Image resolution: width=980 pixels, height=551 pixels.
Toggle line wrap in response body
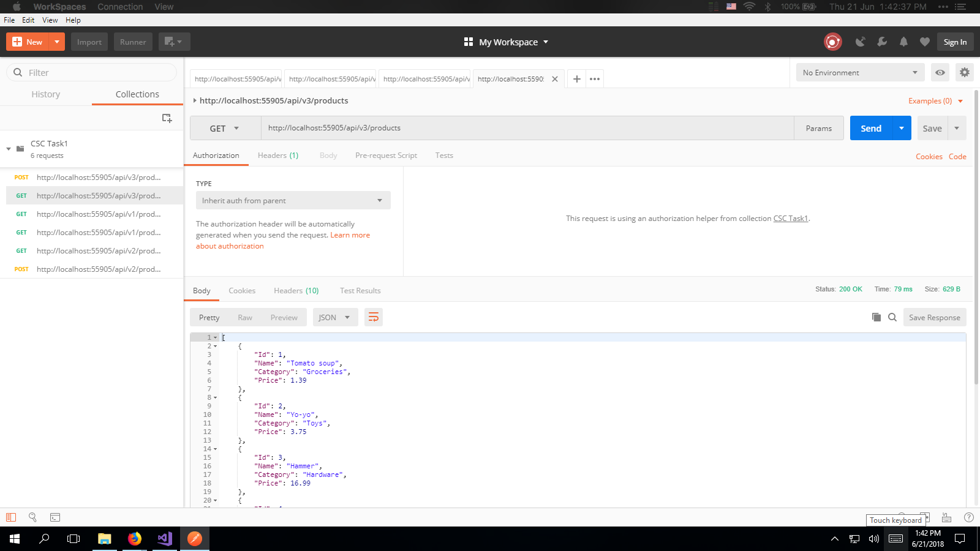374,317
